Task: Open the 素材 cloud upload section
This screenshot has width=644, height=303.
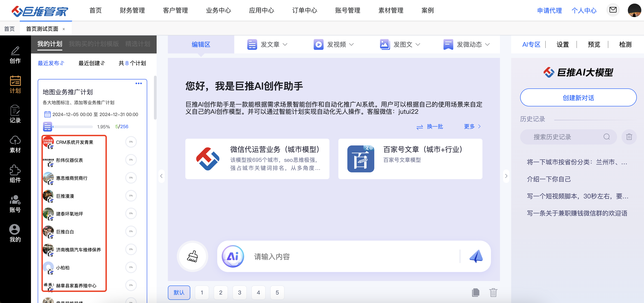Action: point(15,144)
